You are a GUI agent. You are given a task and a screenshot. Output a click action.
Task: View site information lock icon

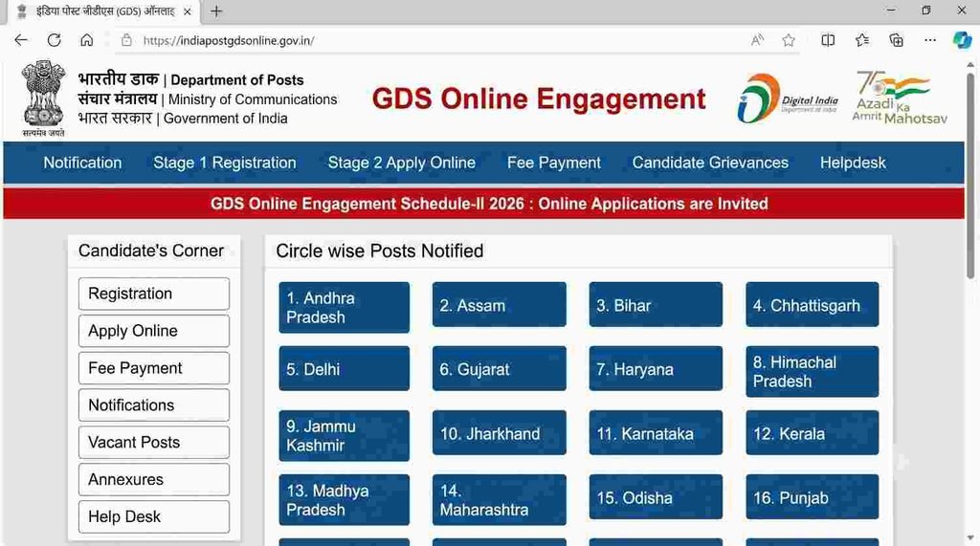tap(127, 40)
